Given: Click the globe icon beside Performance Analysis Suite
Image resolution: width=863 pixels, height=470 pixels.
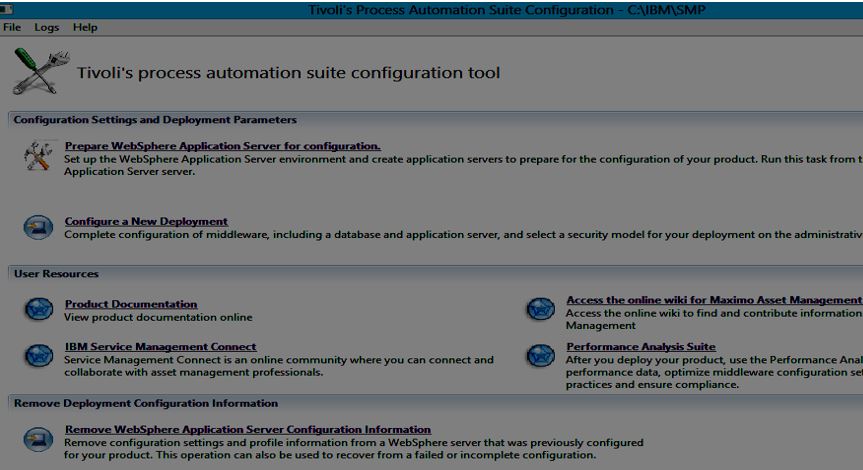Looking at the screenshot, I should (x=540, y=356).
